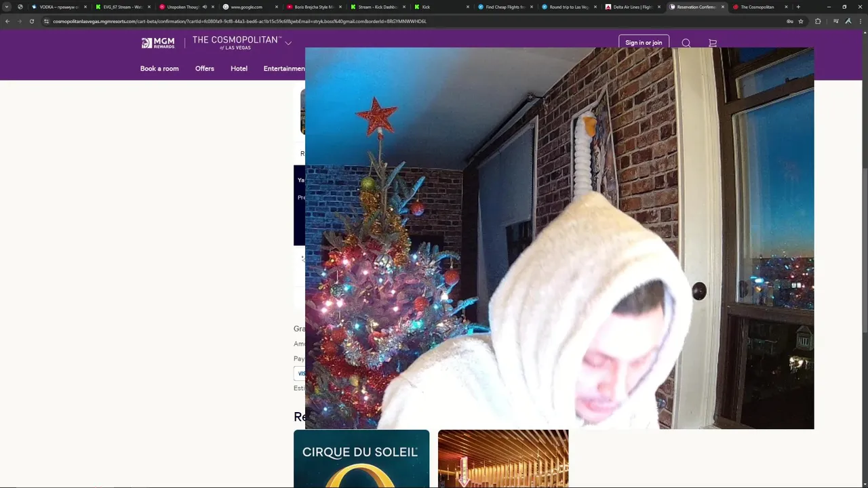
Task: Switch to the EVG_67 Stream tab
Action: tap(122, 7)
